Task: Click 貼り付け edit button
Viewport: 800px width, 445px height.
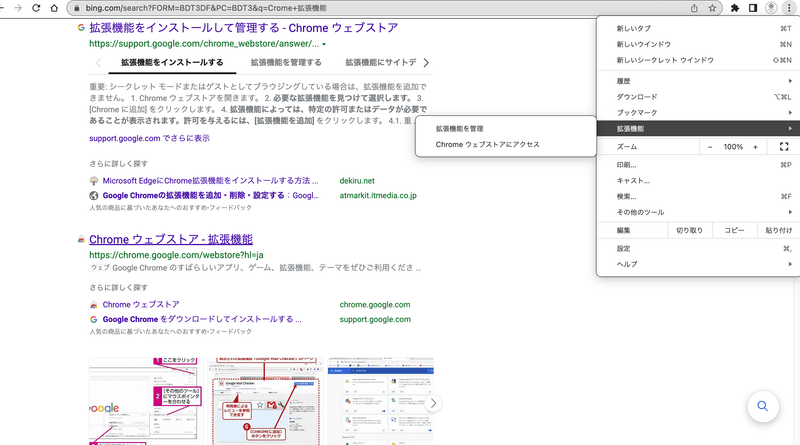Action: click(x=779, y=231)
